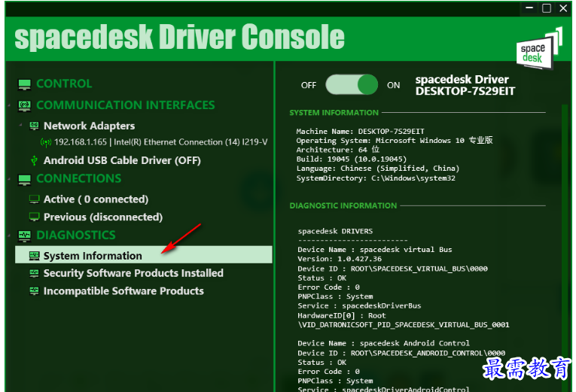Click the antenna icon beside 192.168.1.165
The width and height of the screenshot is (576, 392).
pos(45,142)
